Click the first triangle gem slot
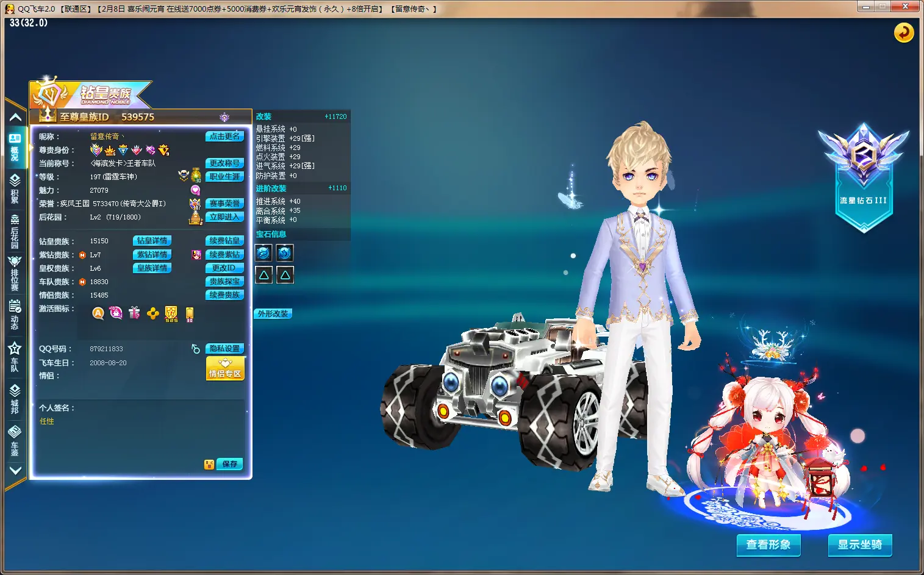Viewport: 924px width, 575px height. click(263, 275)
